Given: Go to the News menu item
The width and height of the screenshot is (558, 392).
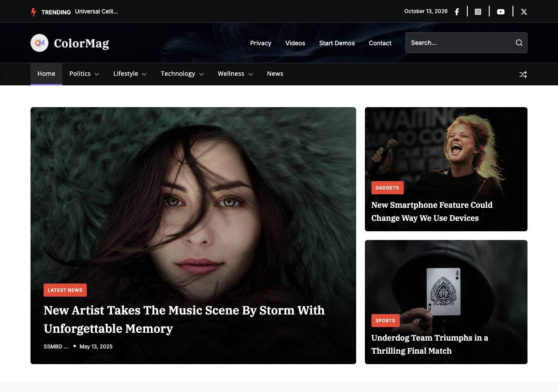Looking at the screenshot, I should 275,74.
